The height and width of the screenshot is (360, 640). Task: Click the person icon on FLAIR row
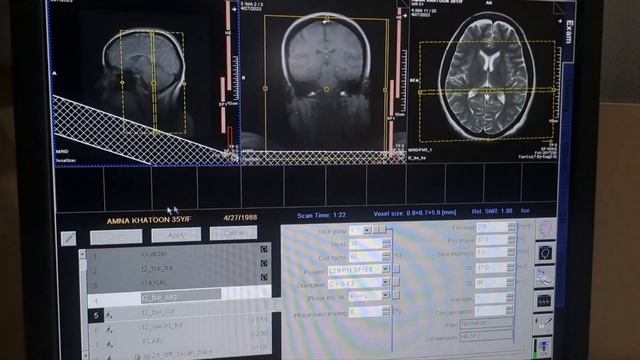coord(109,345)
